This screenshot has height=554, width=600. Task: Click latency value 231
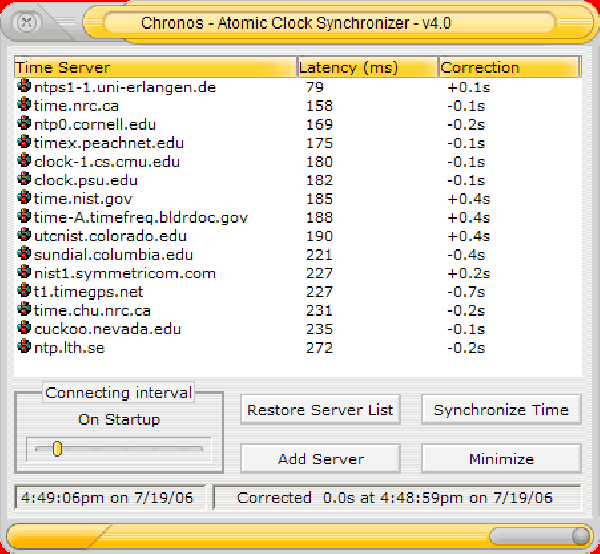(x=319, y=311)
